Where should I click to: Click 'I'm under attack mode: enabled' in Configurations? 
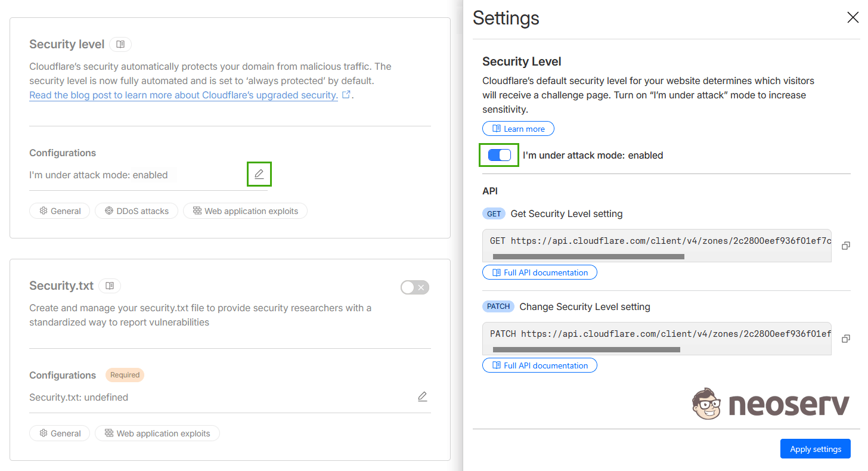[x=98, y=175]
